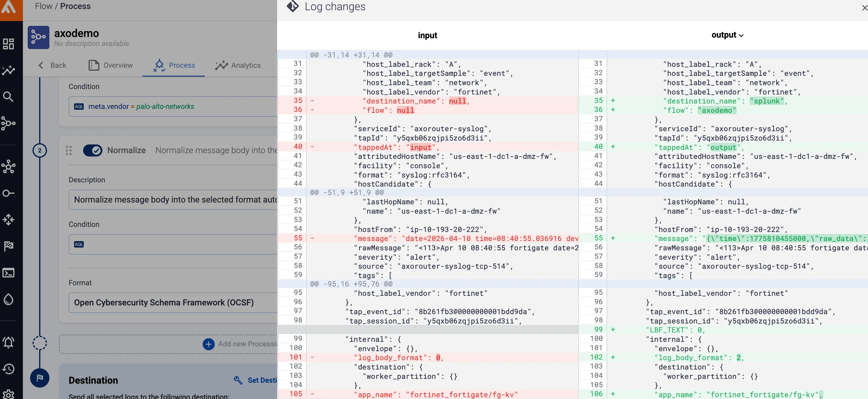868x399 pixels.
Task: Click the analytics sparkline icon in sidebar
Action: click(x=8, y=70)
